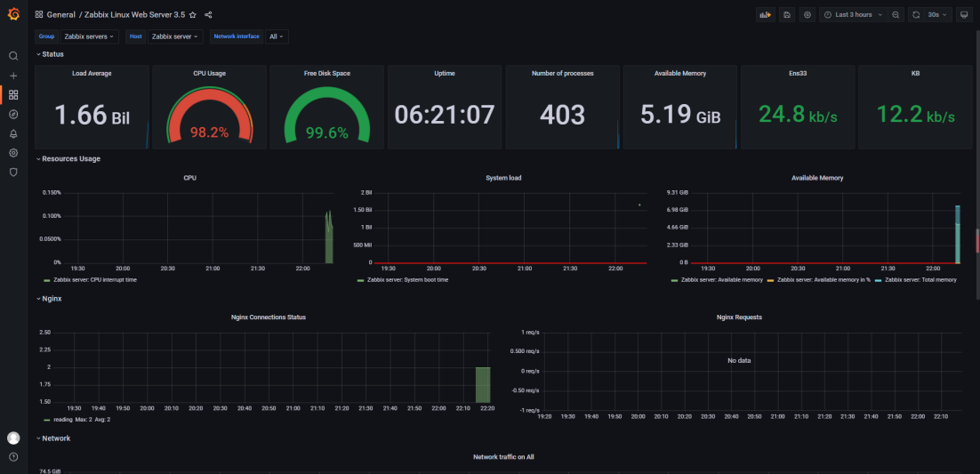Open the Available Memory stat panel title
The width and height of the screenshot is (980, 474).
[680, 73]
